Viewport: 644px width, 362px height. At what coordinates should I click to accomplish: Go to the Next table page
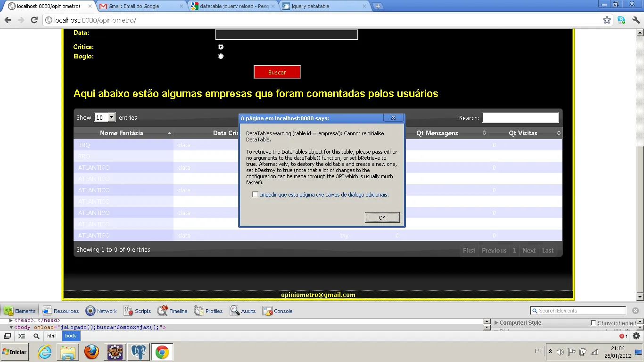529,250
